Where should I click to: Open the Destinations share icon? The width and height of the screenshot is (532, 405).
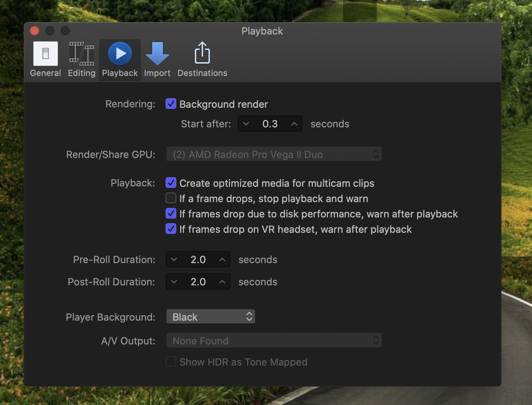pos(202,53)
